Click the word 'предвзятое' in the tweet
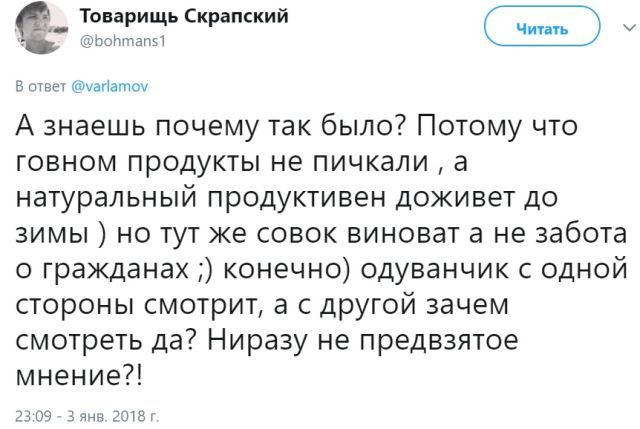 pos(439,341)
